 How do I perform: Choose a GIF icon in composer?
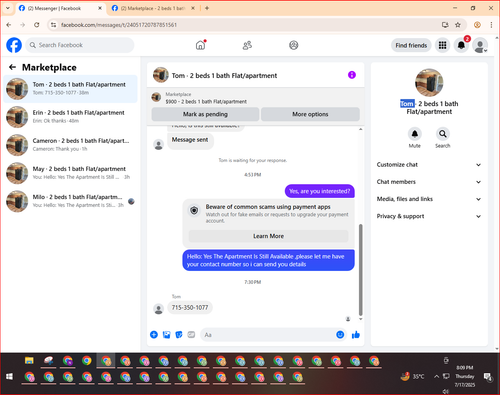tap(191, 335)
